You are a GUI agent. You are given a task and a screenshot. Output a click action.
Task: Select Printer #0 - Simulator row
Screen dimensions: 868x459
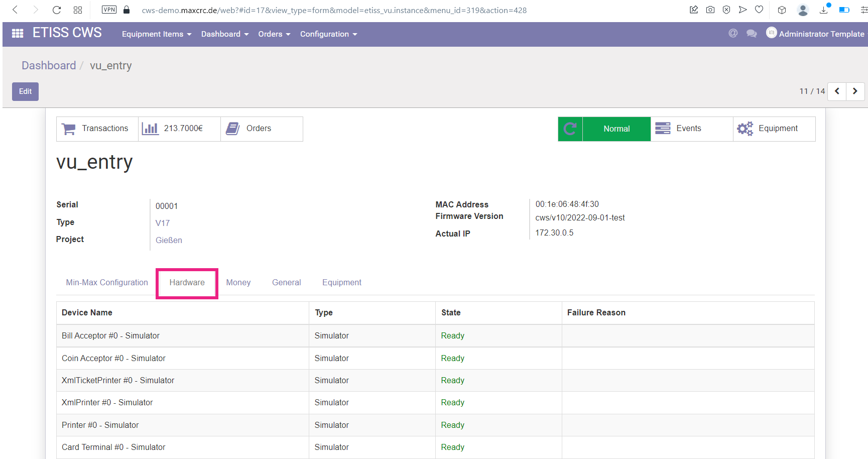435,425
